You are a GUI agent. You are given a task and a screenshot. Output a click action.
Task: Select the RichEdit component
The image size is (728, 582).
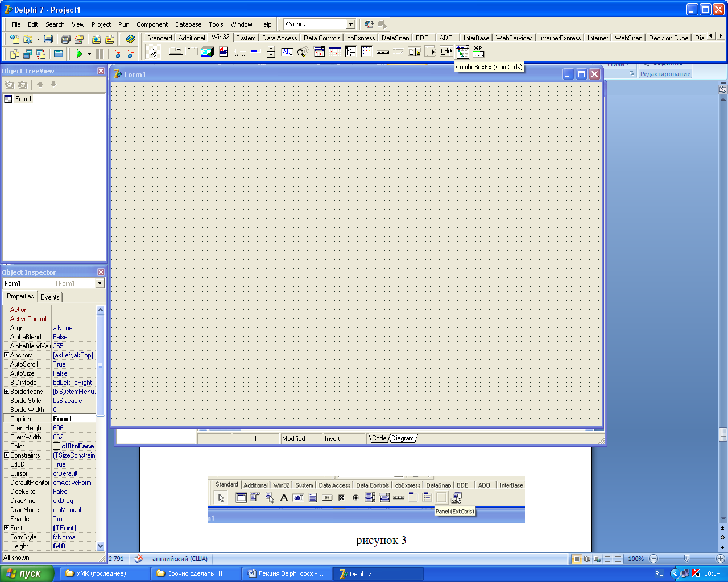click(x=224, y=52)
